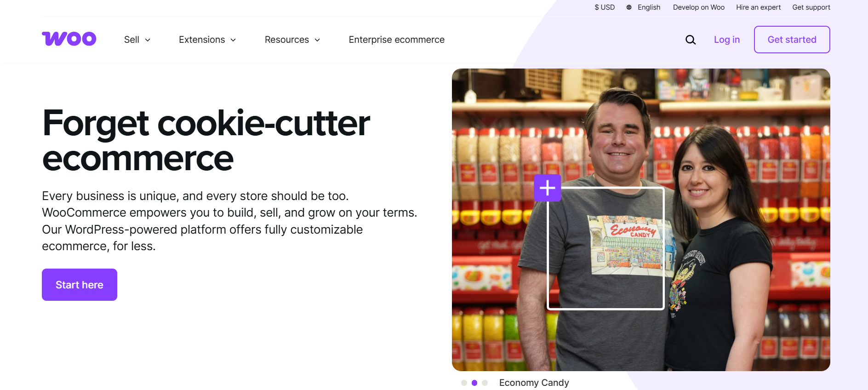Open Hire an expert link
The width and height of the screenshot is (868, 390).
(758, 7)
